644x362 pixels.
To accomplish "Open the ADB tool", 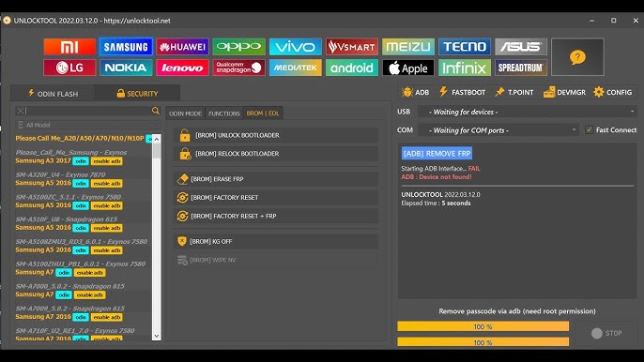I will point(415,92).
